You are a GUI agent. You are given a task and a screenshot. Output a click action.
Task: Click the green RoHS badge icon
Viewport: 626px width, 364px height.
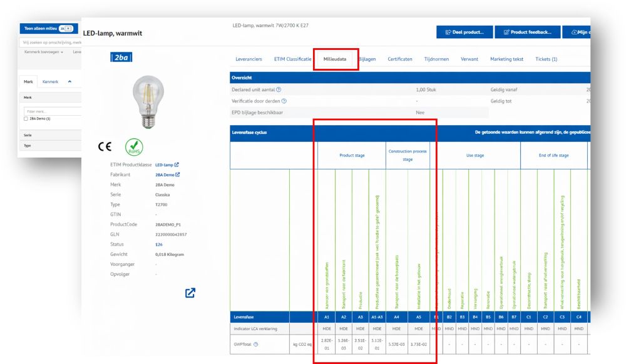(134, 147)
